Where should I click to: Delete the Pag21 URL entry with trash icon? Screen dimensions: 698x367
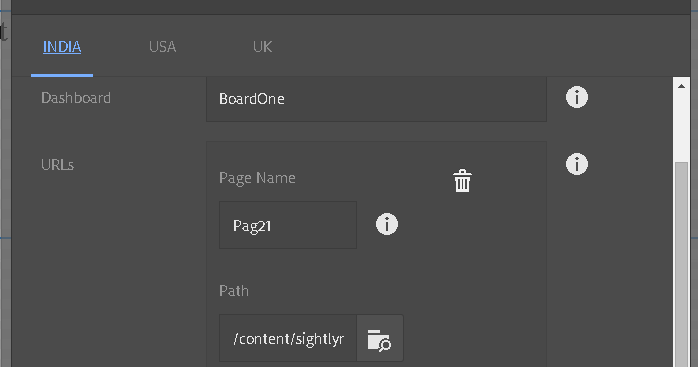pos(462,180)
